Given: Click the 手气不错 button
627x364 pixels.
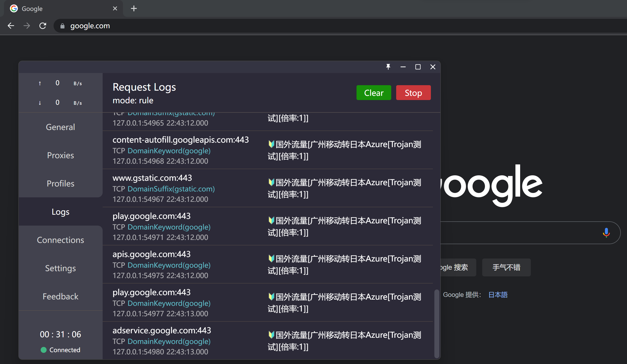Looking at the screenshot, I should coord(506,267).
